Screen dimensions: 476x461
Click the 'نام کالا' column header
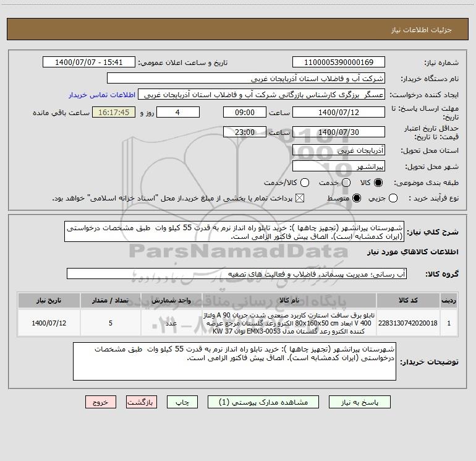(x=289, y=301)
